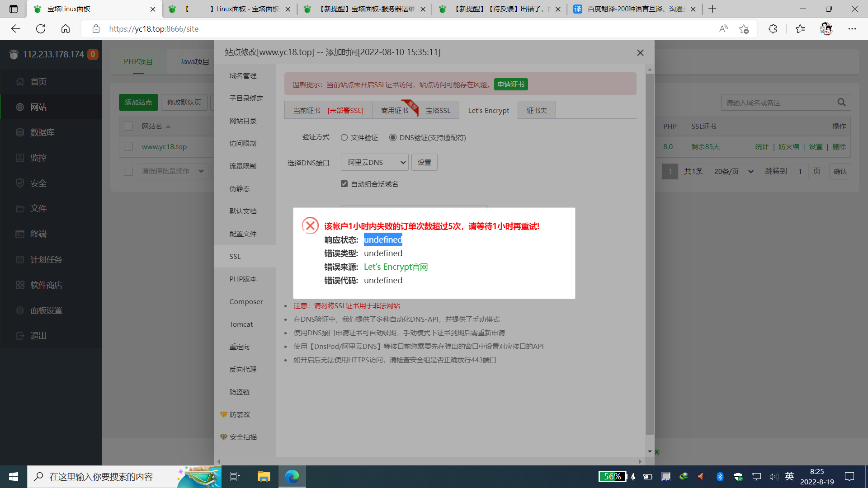Open the 阿里云DNS interface dropdown
This screenshot has width=868, height=488.
tap(375, 162)
